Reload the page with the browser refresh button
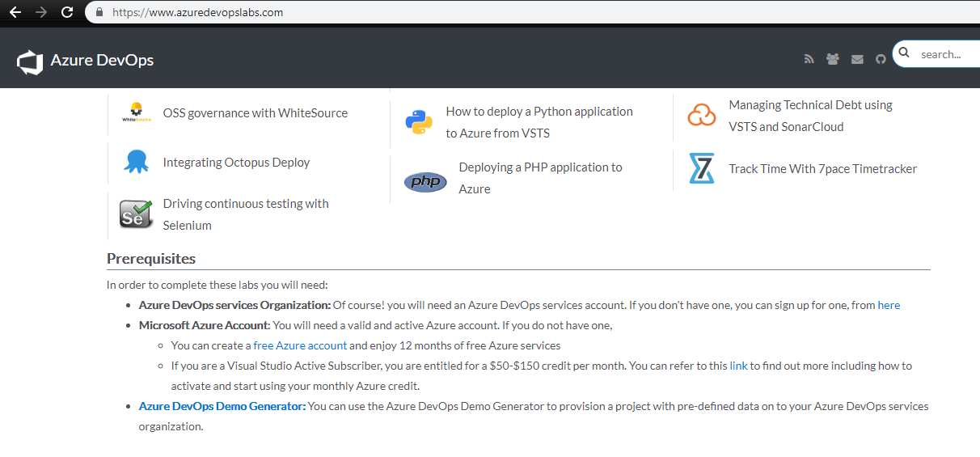The width and height of the screenshot is (980, 457). [67, 12]
